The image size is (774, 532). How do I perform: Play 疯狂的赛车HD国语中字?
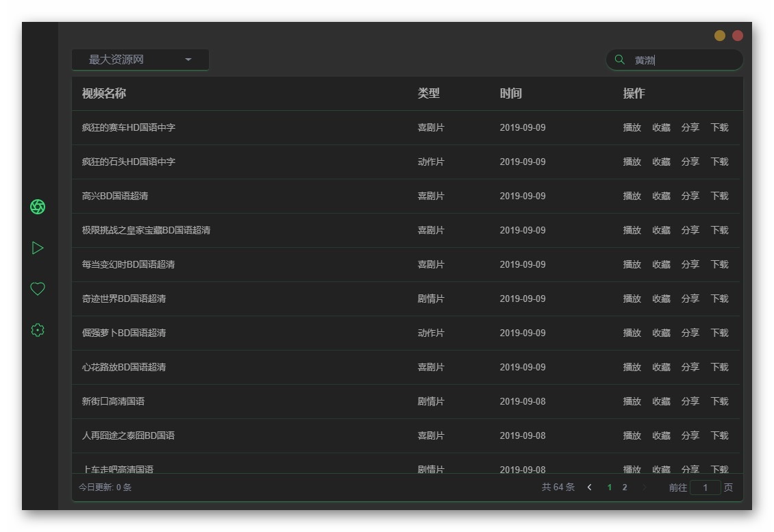point(632,128)
